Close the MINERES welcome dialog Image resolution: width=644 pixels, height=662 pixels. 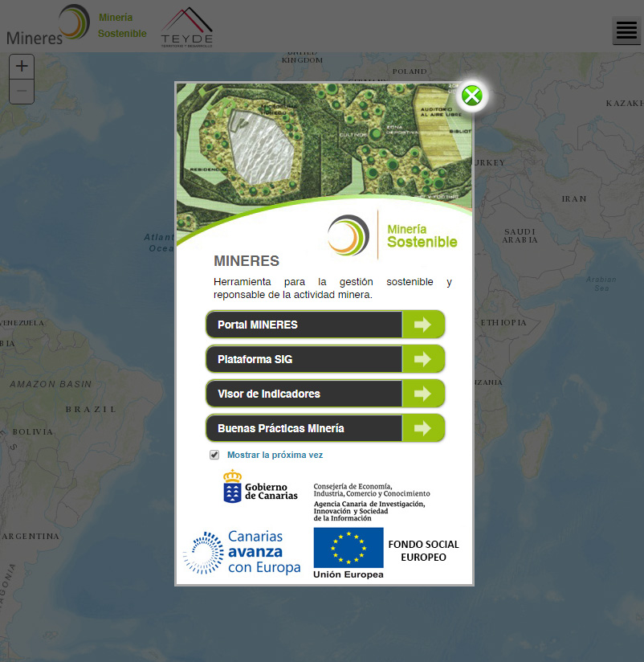pos(472,96)
